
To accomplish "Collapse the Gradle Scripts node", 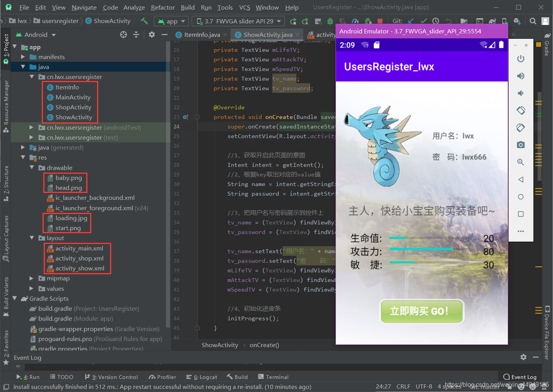I will click(x=15, y=298).
